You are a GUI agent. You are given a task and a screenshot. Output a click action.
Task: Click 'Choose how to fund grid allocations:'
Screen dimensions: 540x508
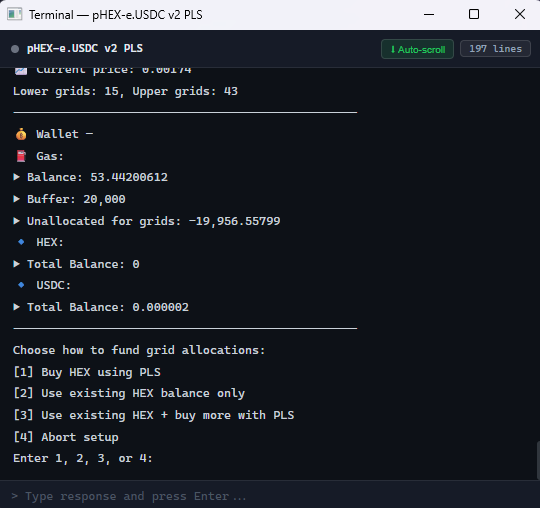139,350
